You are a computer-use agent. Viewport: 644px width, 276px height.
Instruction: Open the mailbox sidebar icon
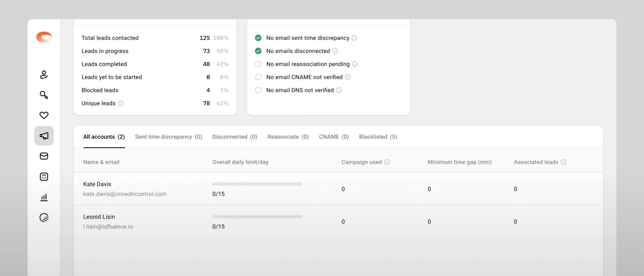(x=44, y=156)
